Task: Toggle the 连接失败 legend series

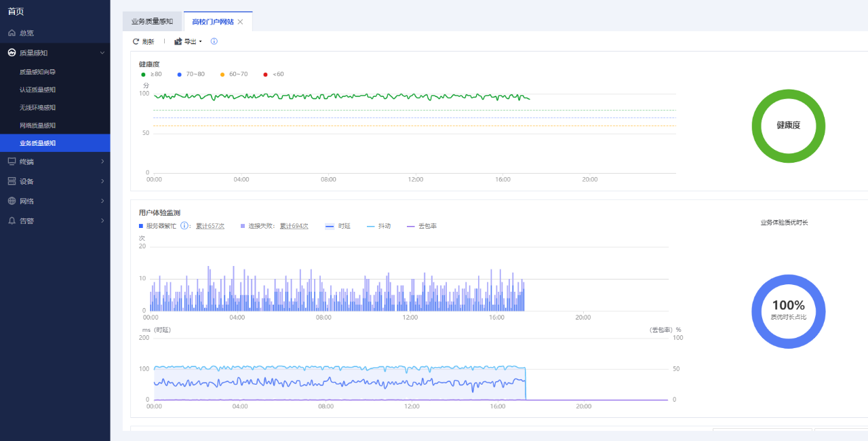Action: pos(258,226)
